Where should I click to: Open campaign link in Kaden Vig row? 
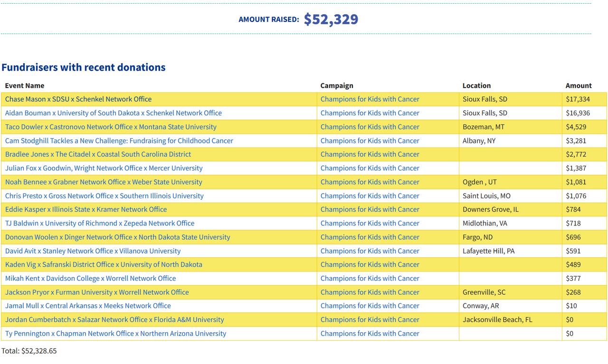(x=370, y=264)
